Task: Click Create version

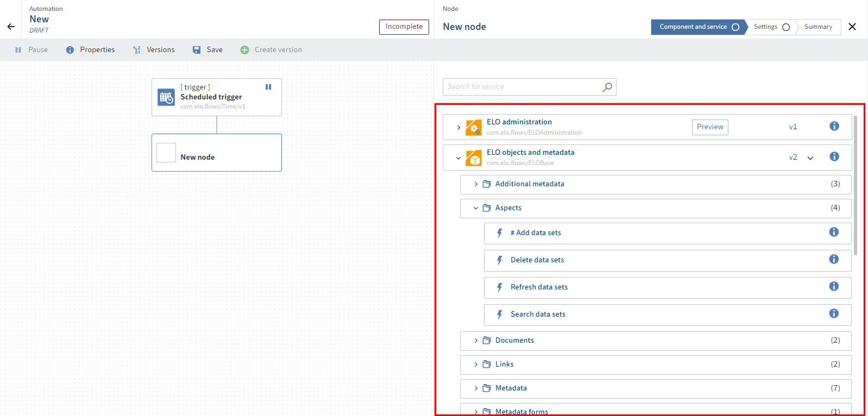Action: [271, 49]
